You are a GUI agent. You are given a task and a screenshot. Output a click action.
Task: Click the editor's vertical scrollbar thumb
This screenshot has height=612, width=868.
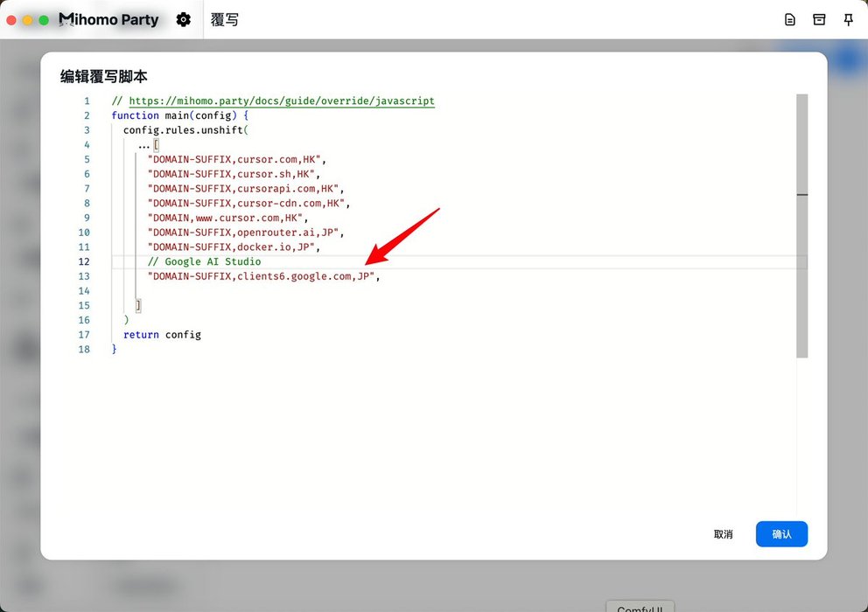[x=801, y=226]
